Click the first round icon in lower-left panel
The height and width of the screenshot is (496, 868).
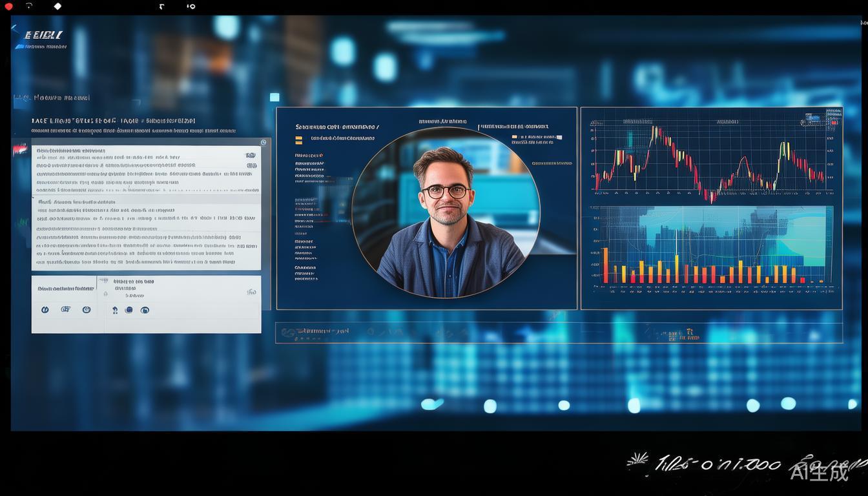pyautogui.click(x=45, y=310)
